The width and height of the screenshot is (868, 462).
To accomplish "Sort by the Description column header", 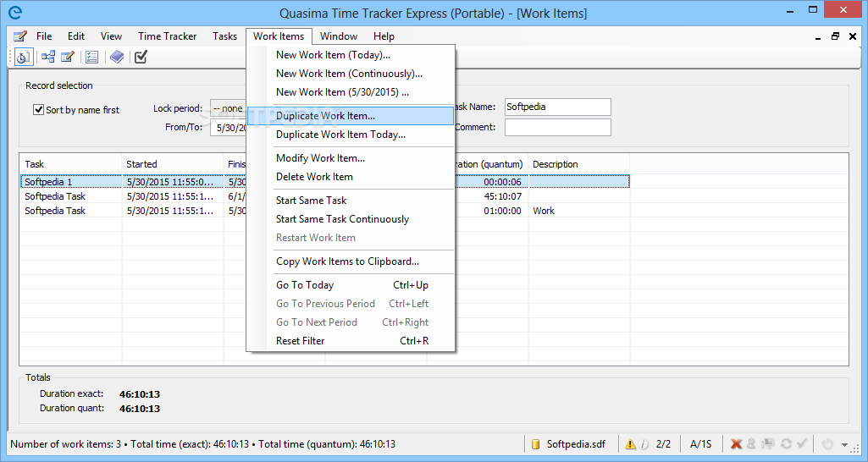I will (x=578, y=164).
